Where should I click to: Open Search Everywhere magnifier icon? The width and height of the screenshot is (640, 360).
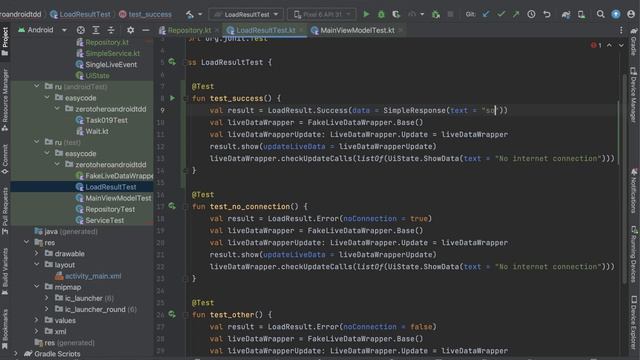600,14
